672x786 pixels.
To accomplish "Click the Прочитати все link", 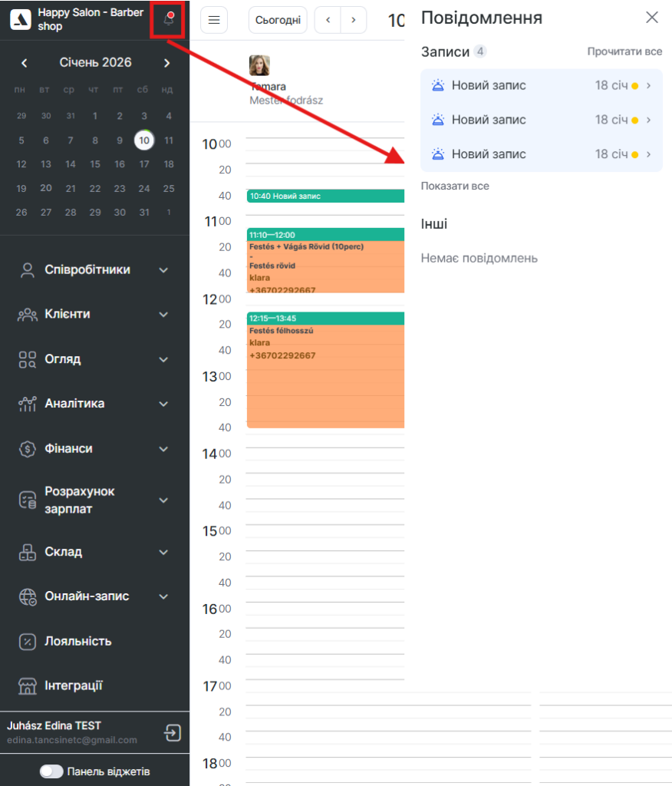I will click(624, 51).
